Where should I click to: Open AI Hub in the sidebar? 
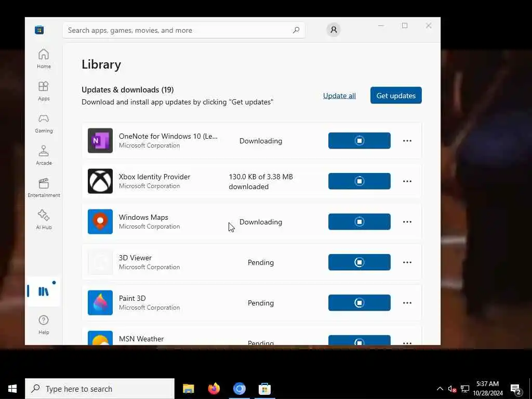coord(44,220)
